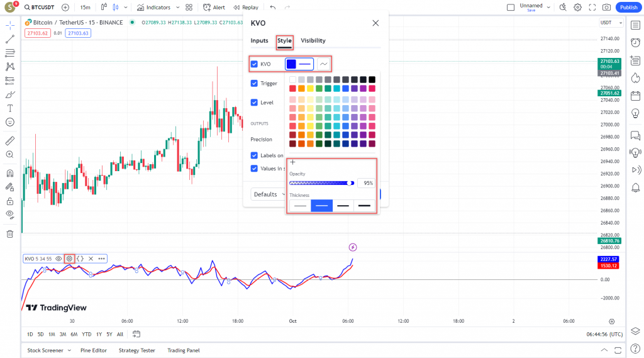This screenshot has height=358, width=644.
Task: Open the Defaults dropdown
Action: tap(269, 194)
